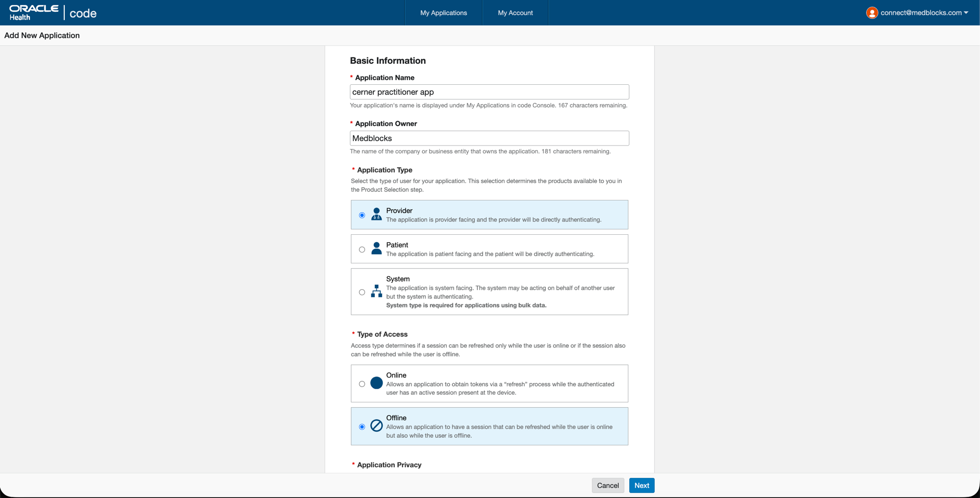Image resolution: width=980 pixels, height=498 pixels.
Task: Click into the Application Name field
Action: 490,92
